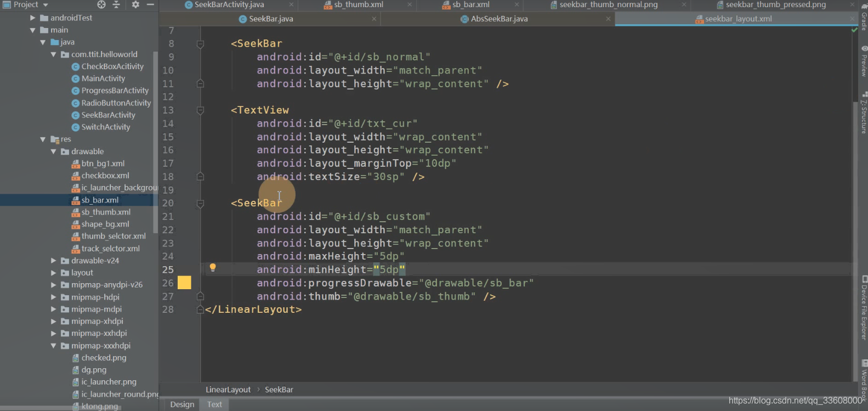Collapse the java folder

click(43, 42)
